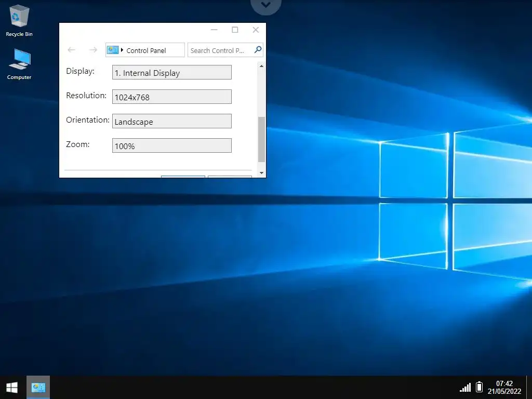Screen dimensions: 532x399
Task: Click the back arrow in Control Panel
Action: pyautogui.click(x=71, y=50)
